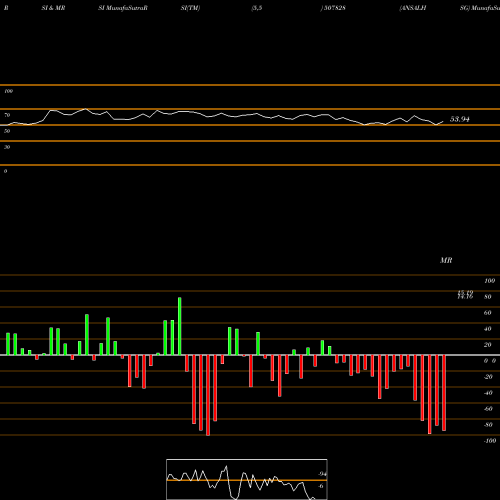The image size is (500, 500).
Task: Click the '(ANSALH' symbol text in the header
Action: (x=413, y=8)
